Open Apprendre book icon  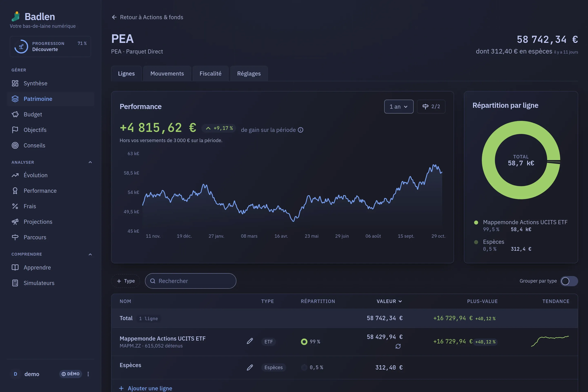(15, 267)
